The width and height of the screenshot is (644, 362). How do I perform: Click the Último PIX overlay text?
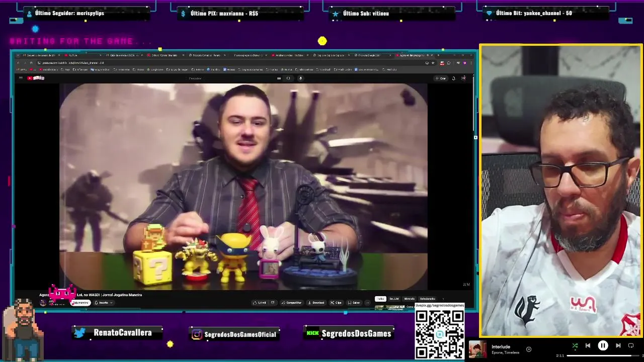point(224,13)
